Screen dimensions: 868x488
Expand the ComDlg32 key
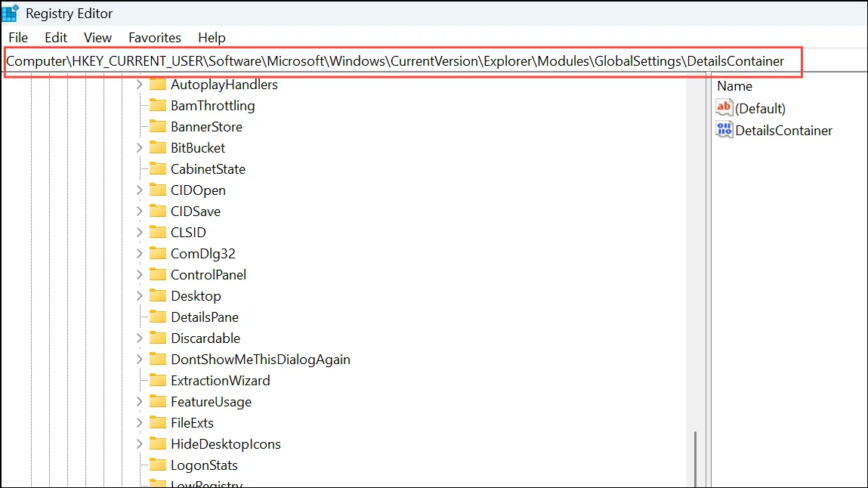[140, 253]
